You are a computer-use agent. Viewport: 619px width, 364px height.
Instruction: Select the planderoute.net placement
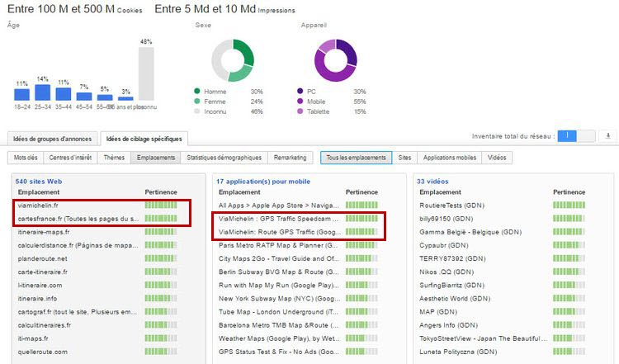point(43,258)
